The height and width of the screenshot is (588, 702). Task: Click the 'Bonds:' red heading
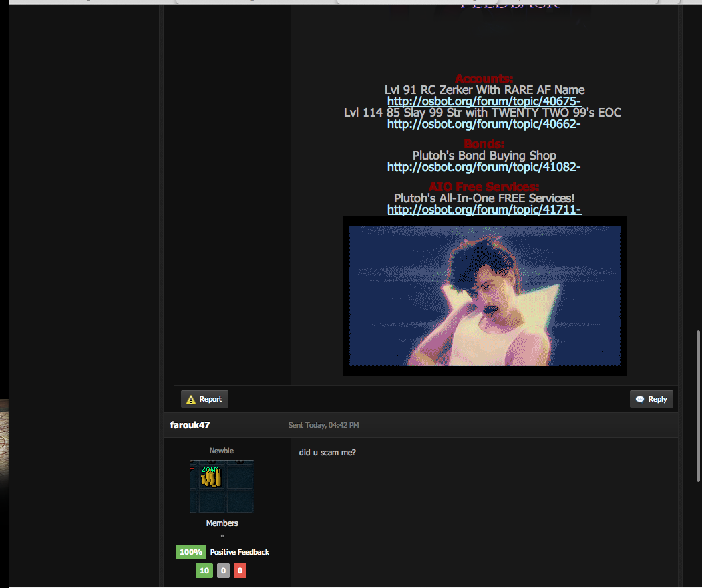point(484,144)
